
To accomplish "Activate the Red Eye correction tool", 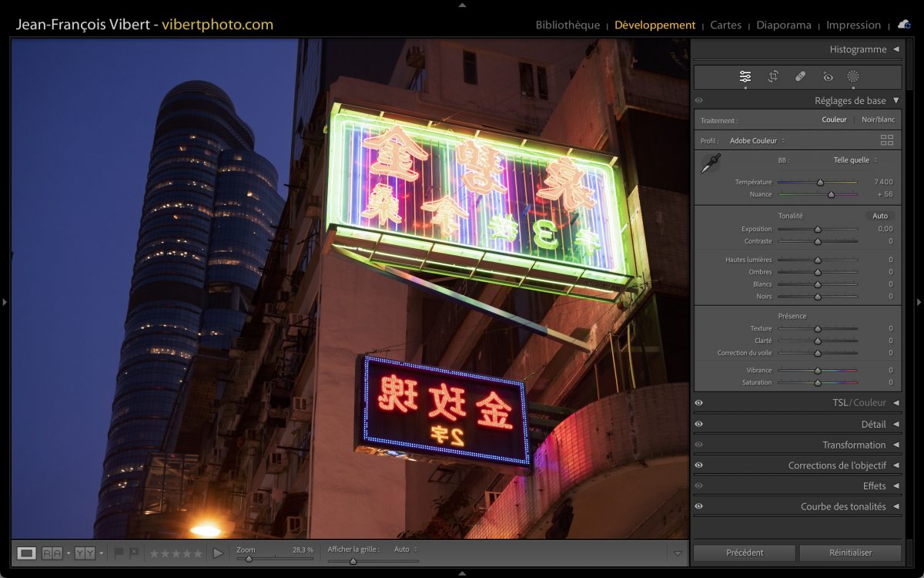I will (x=828, y=76).
